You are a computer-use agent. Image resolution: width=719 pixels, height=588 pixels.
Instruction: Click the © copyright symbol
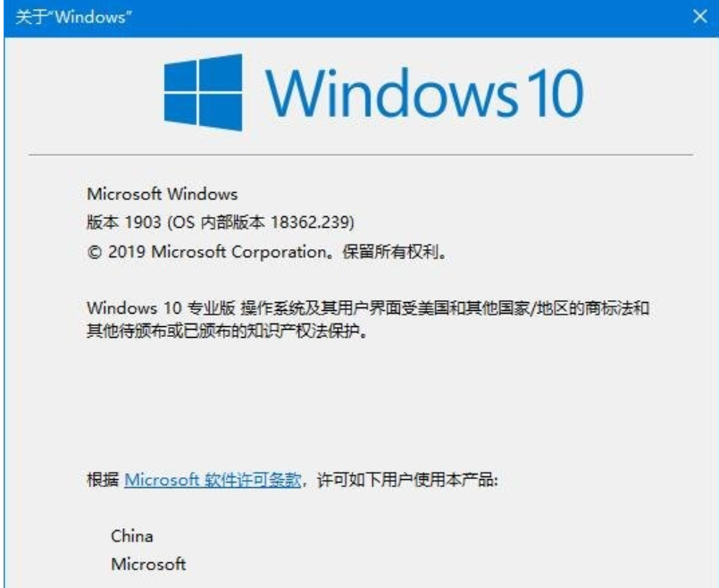[94, 252]
